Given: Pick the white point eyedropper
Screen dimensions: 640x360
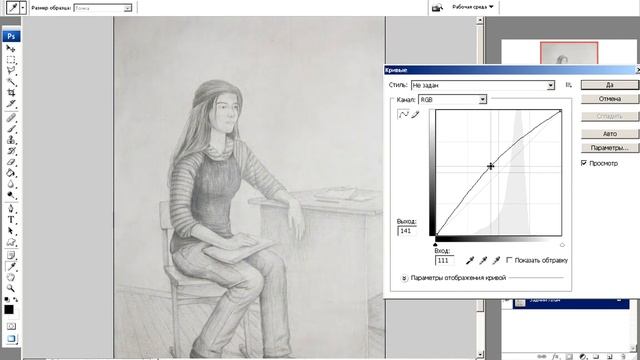Looking at the screenshot, I should tap(496, 260).
